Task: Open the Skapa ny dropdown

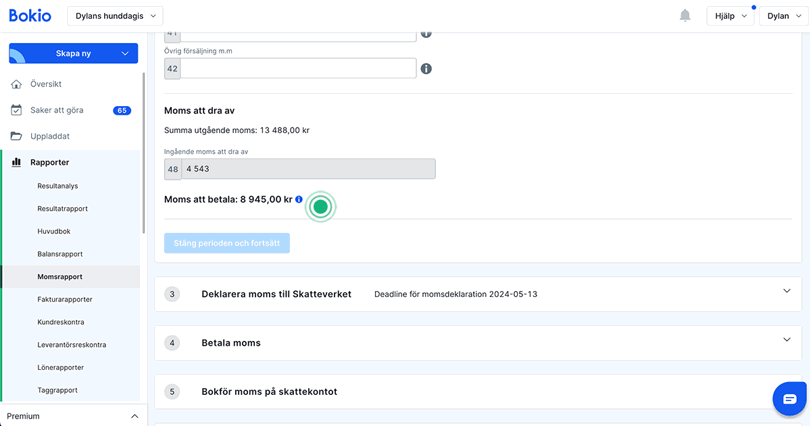Action: click(x=73, y=53)
